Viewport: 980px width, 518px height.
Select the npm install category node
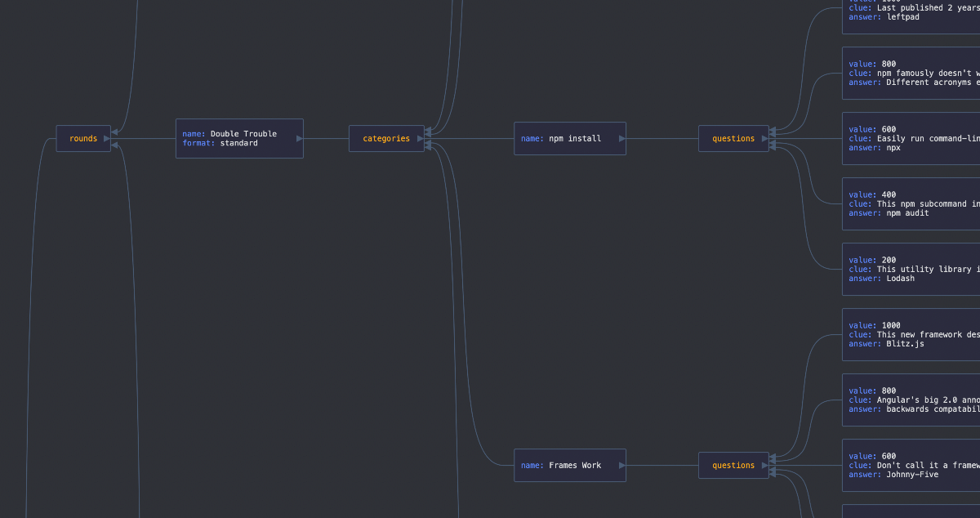click(568, 139)
